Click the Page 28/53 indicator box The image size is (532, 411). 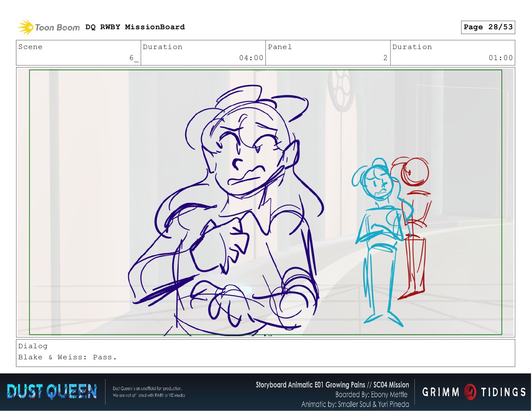click(488, 27)
